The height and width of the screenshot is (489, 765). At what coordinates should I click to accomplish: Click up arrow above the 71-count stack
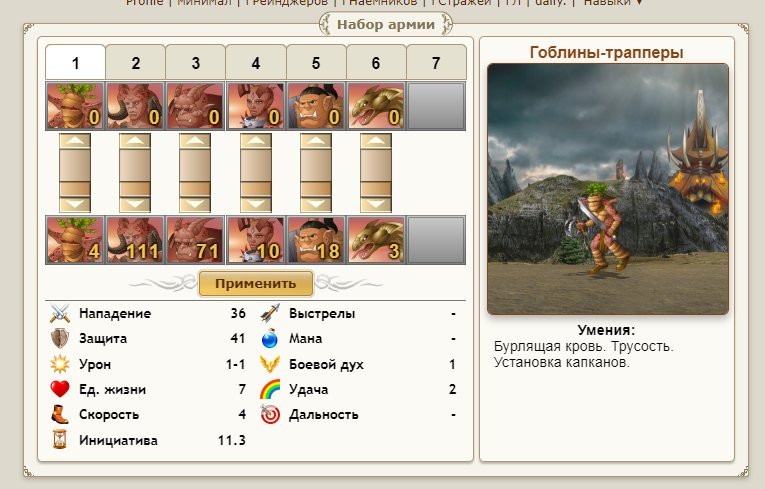(195, 141)
